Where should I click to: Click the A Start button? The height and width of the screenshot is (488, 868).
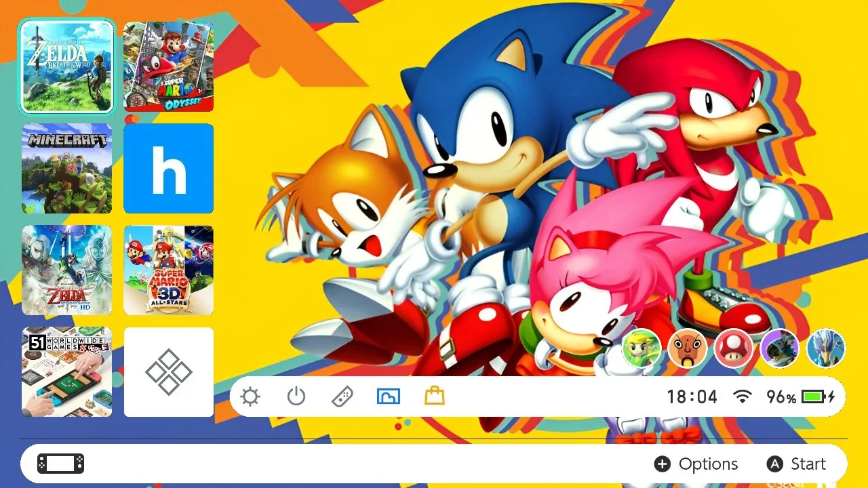[x=796, y=464]
